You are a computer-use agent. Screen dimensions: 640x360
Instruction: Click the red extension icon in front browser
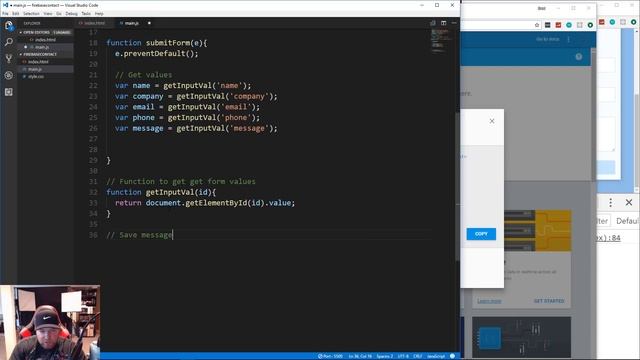pos(558,25)
